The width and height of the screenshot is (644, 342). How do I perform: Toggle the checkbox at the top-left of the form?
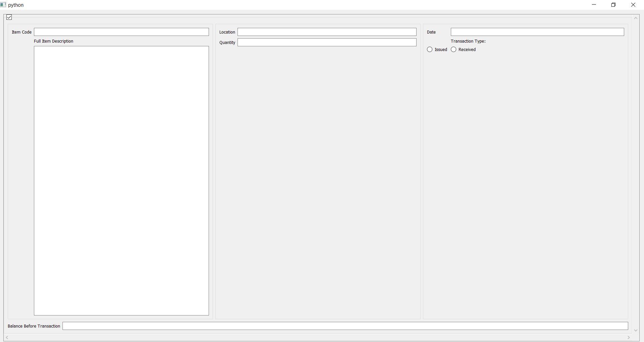(x=9, y=17)
